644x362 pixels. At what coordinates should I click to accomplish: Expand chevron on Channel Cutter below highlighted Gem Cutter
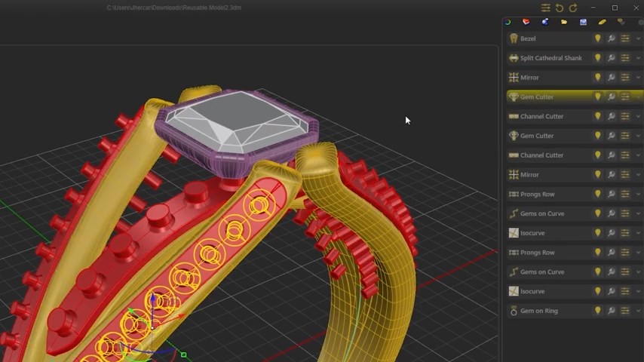click(x=638, y=117)
